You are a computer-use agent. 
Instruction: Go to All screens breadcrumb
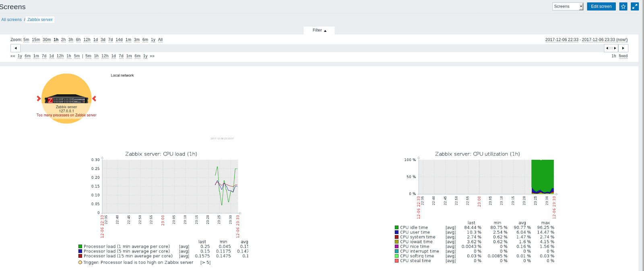coord(11,19)
